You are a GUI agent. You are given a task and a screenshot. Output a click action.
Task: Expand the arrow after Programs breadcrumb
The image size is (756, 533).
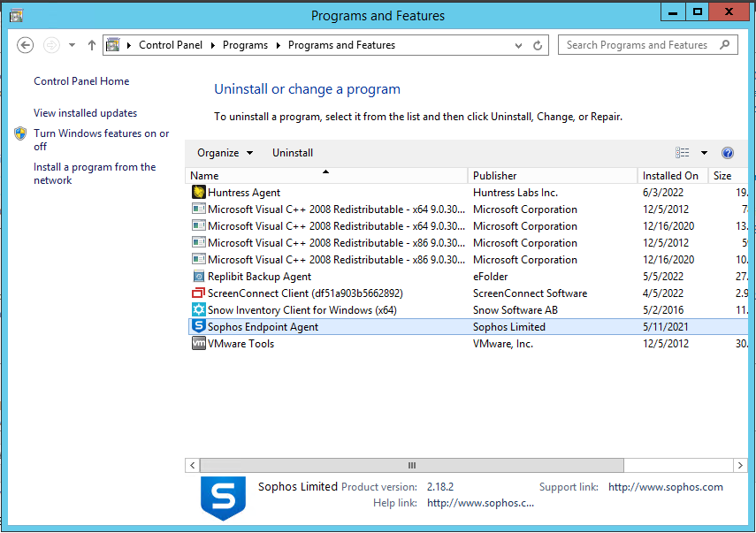[279, 45]
